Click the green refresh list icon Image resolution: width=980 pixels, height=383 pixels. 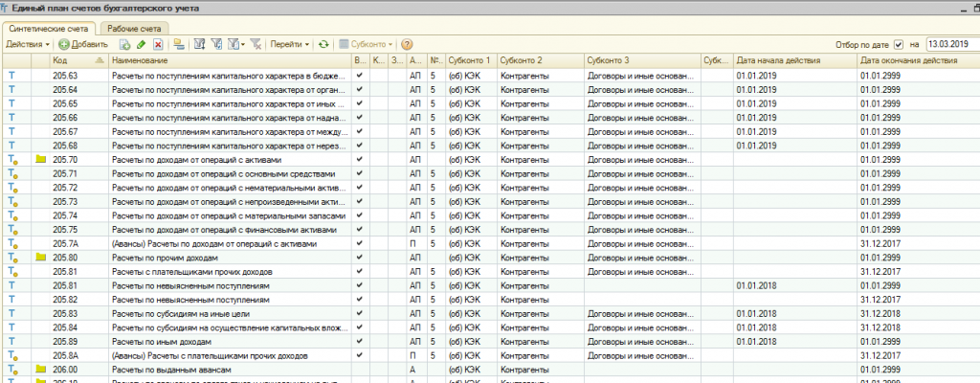tap(324, 44)
